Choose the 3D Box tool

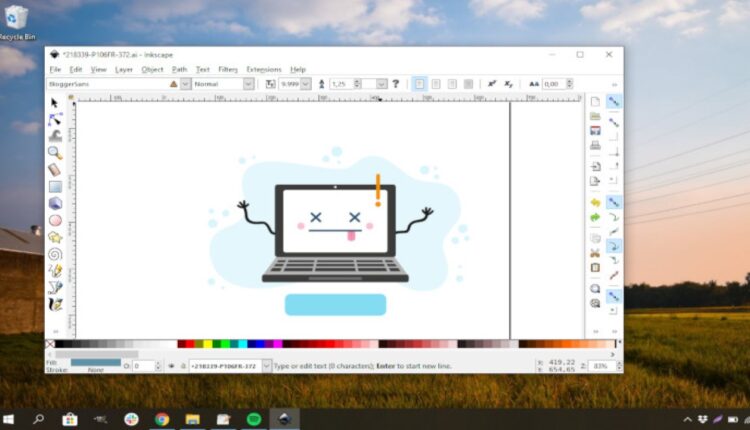pos(55,203)
